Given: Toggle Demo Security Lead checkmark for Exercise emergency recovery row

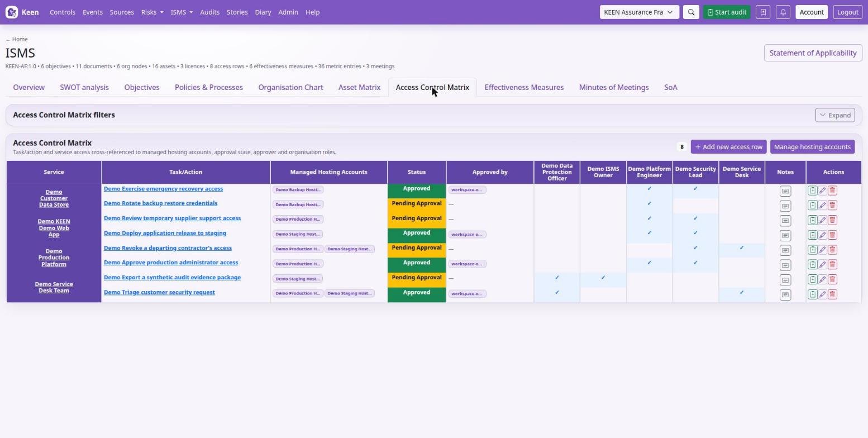Looking at the screenshot, I should click(x=695, y=189).
